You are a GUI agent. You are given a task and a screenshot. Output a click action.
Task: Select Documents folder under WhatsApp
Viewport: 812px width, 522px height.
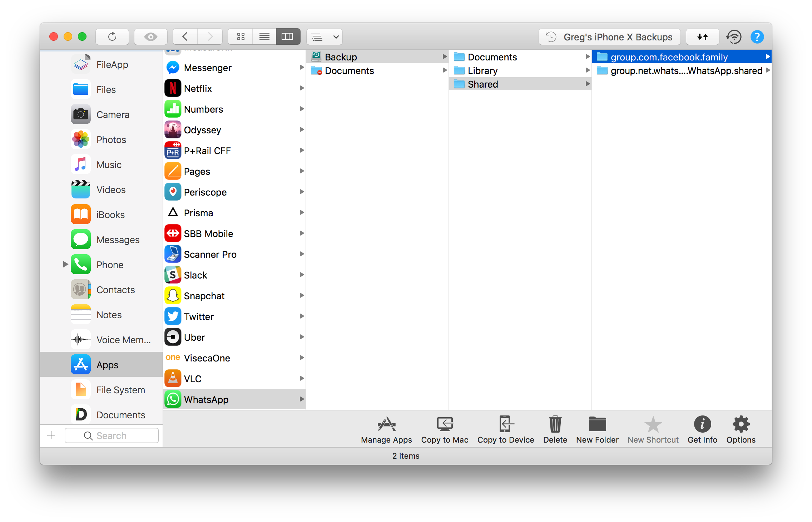(377, 70)
